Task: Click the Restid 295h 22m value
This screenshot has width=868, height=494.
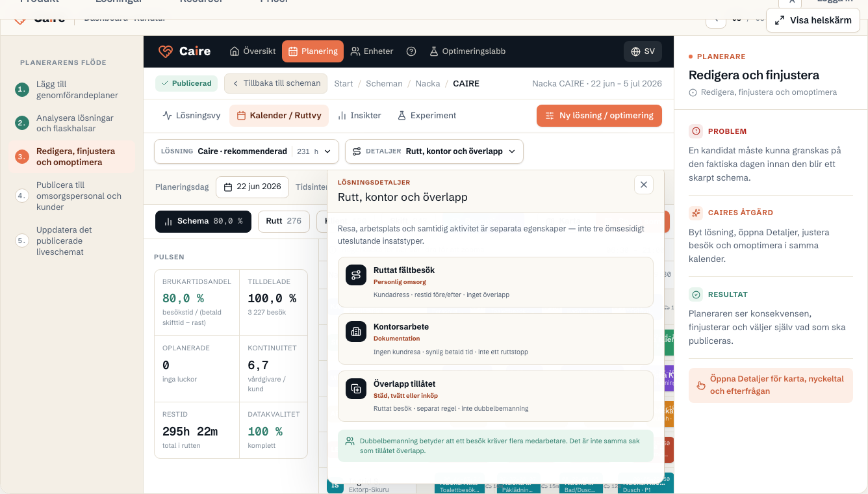Action: 190,432
